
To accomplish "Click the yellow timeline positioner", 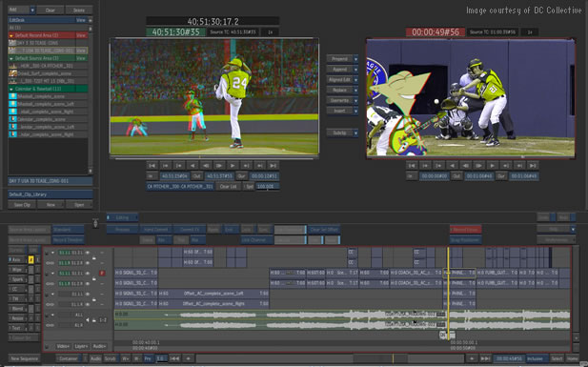I will [448, 293].
